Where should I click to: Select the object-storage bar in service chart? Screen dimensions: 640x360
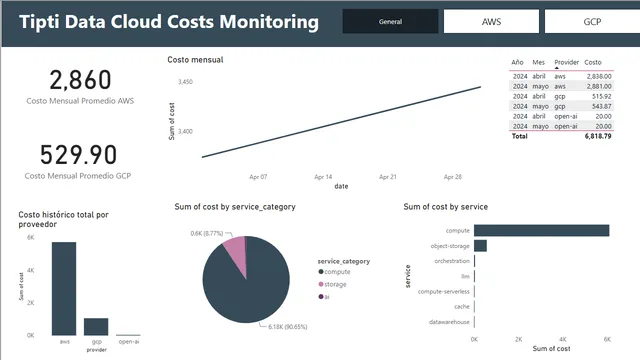(x=480, y=246)
